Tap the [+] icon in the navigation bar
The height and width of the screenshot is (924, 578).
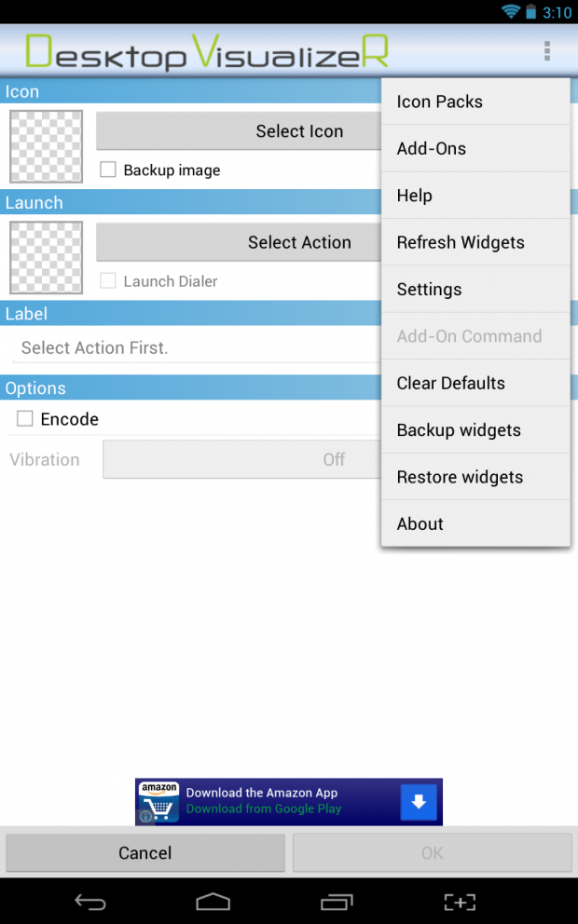[x=459, y=902]
